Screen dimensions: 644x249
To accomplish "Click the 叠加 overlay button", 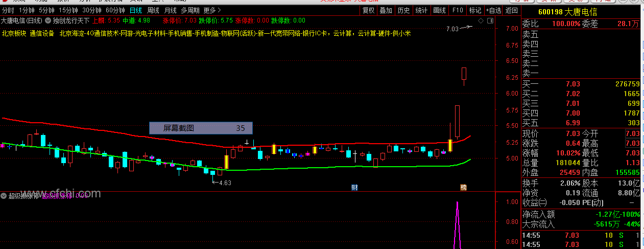I will point(386,10).
